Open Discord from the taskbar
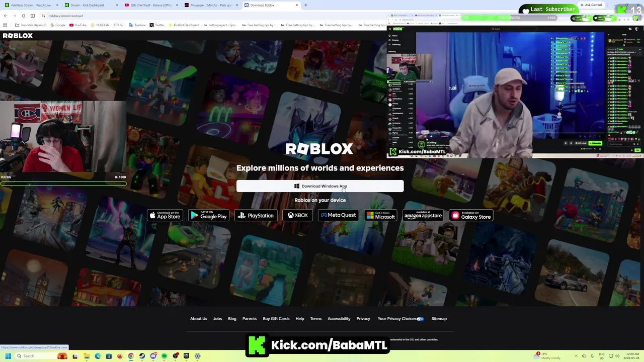 click(153, 356)
